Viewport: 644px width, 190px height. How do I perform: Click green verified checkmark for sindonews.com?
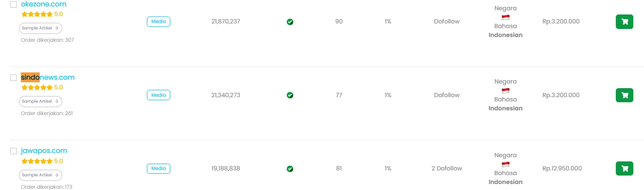point(290,95)
